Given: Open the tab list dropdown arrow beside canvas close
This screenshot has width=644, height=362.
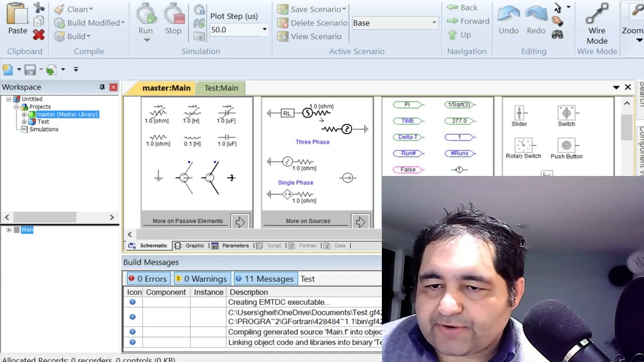Looking at the screenshot, I should (616, 87).
